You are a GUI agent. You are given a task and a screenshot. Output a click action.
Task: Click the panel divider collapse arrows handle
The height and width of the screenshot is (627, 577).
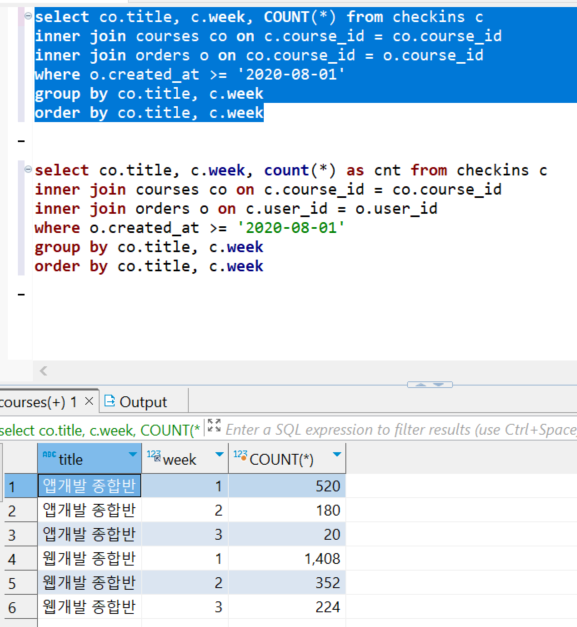coord(430,385)
